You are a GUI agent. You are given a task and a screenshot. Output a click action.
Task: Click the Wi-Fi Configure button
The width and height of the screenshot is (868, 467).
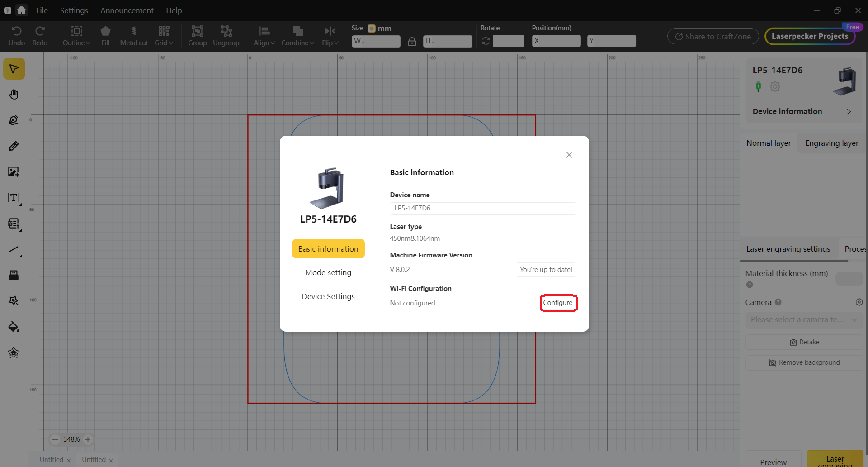click(x=558, y=303)
